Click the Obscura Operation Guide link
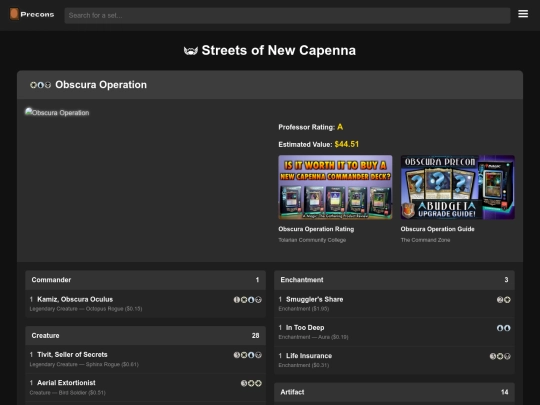The height and width of the screenshot is (405, 540). 437,229
